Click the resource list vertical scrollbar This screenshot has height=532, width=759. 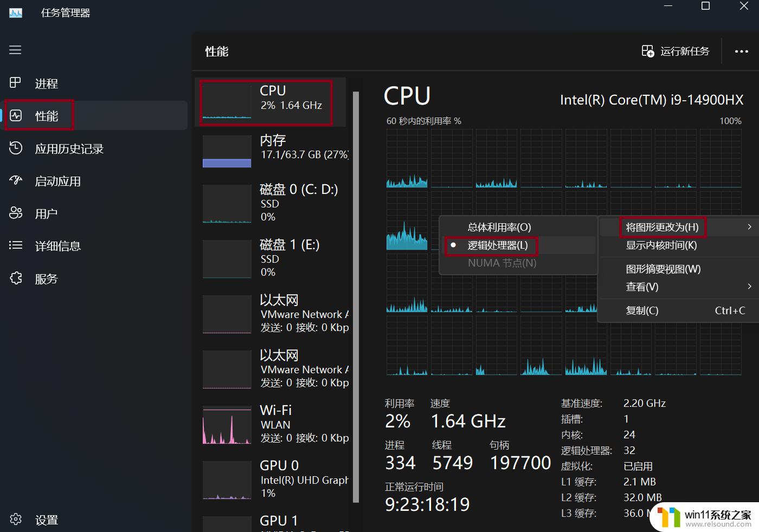click(x=356, y=297)
